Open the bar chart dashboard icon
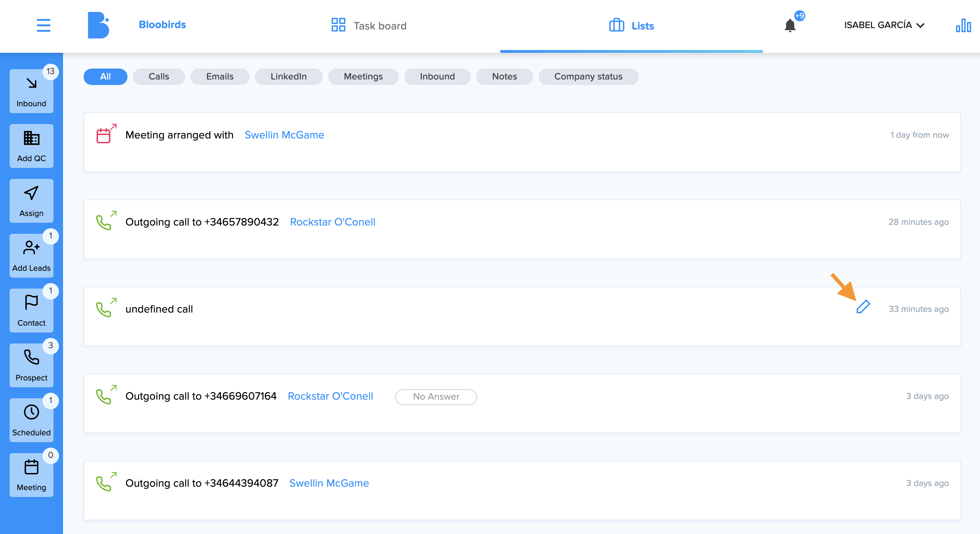The image size is (980, 534). pyautogui.click(x=963, y=25)
